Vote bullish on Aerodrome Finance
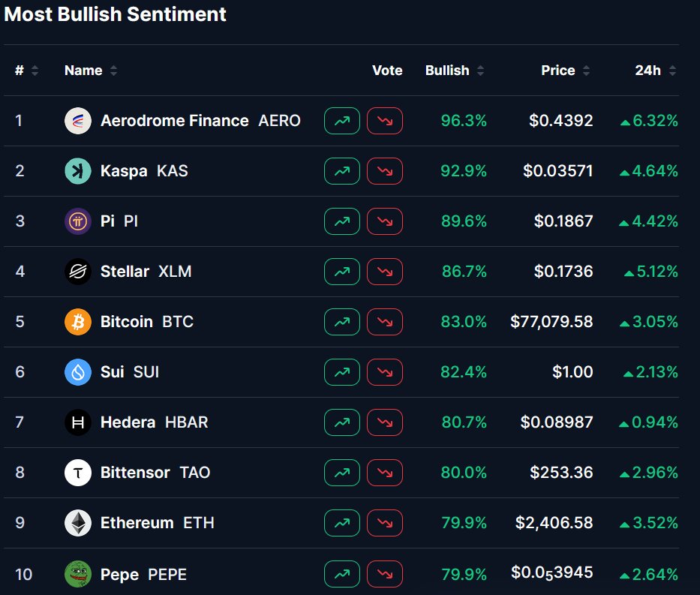Image resolution: width=700 pixels, height=595 pixels. pyautogui.click(x=342, y=121)
